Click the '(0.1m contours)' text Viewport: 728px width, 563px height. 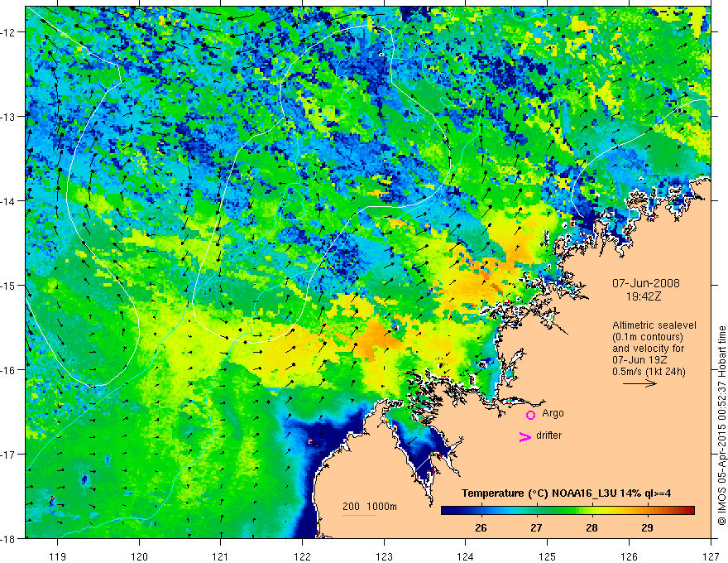click(x=648, y=337)
